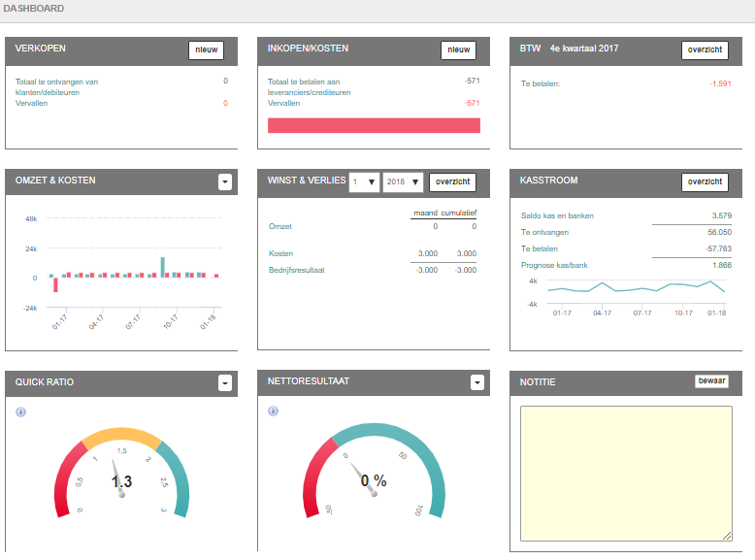Save the note with bewaar button
Viewport: 755px width, 560px height.
[711, 381]
